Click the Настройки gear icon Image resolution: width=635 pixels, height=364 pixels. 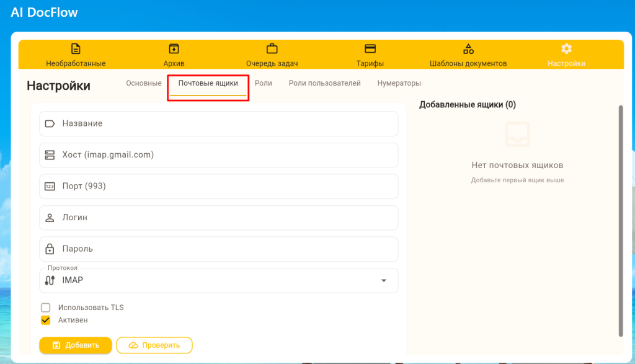(566, 49)
